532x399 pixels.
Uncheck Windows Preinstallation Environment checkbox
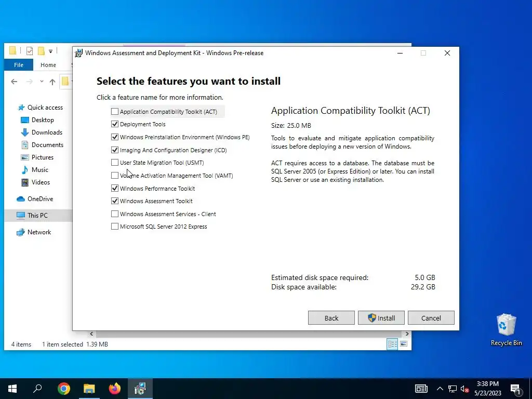click(x=115, y=137)
